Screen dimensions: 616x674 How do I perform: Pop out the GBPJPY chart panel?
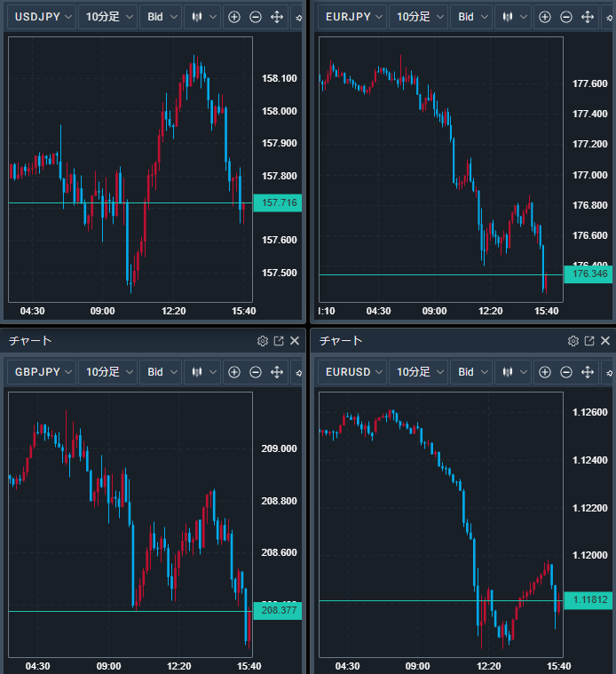click(279, 341)
